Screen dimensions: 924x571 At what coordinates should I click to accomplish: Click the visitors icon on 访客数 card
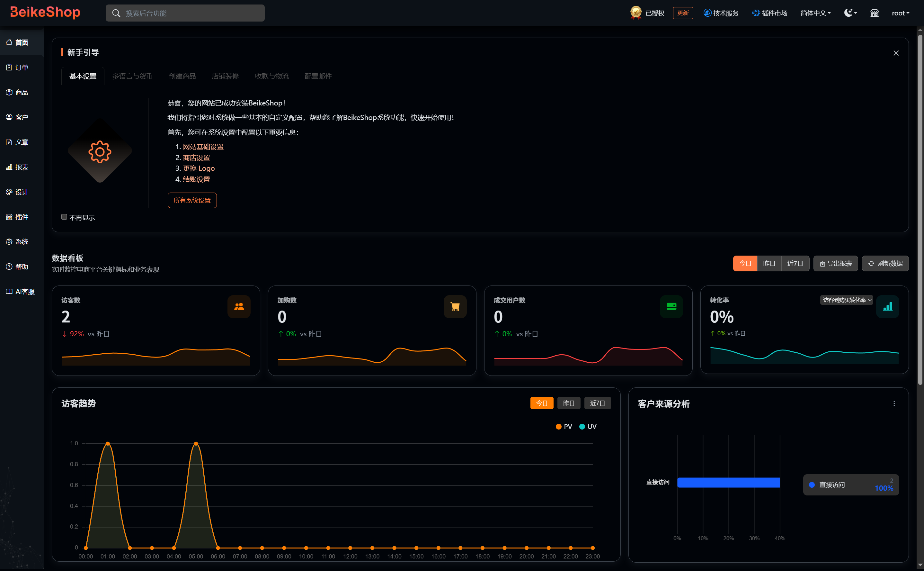239,307
